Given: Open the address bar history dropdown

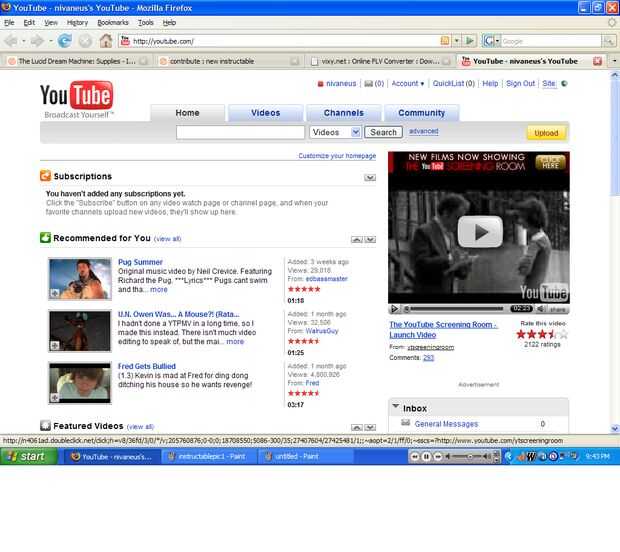Looking at the screenshot, I should click(x=457, y=41).
